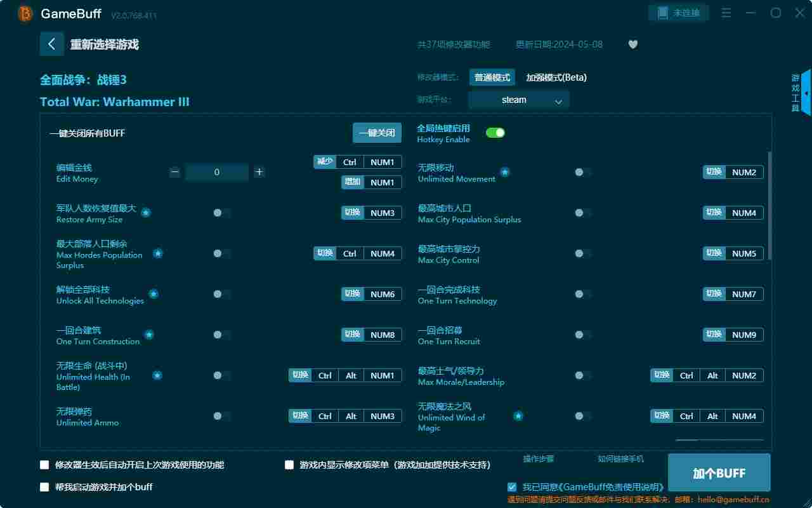This screenshot has width=812, height=508.
Task: Turn on Max City Control toggle
Action: (583, 253)
